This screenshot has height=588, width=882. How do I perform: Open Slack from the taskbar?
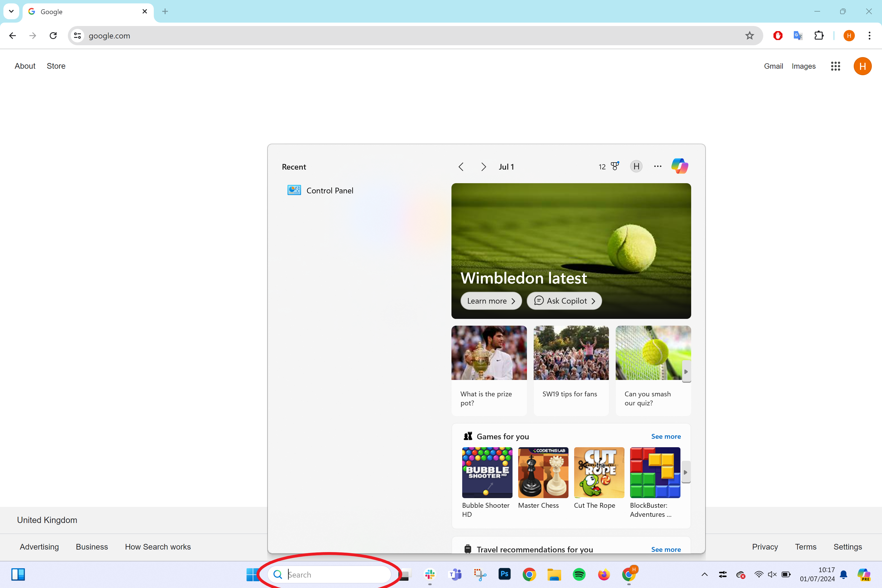click(x=430, y=574)
